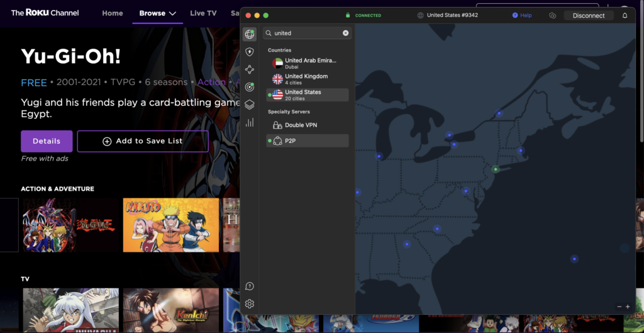Click the ACTION & ADVENTURE row heading
Screen dimensions: 644x333
(57, 189)
